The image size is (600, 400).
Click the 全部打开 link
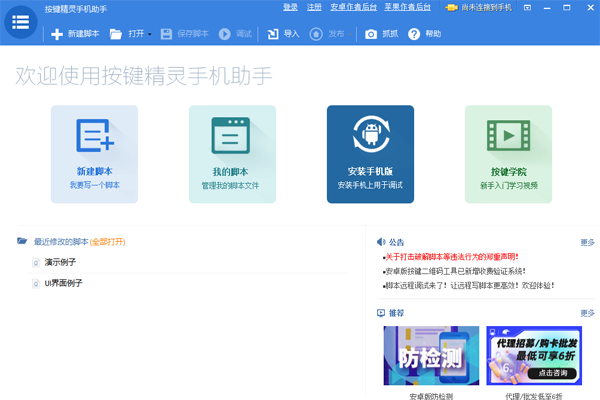click(x=107, y=242)
